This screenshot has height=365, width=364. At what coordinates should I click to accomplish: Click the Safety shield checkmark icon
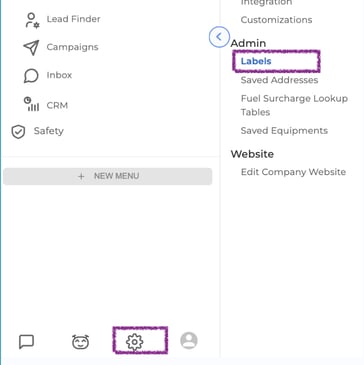[18, 132]
